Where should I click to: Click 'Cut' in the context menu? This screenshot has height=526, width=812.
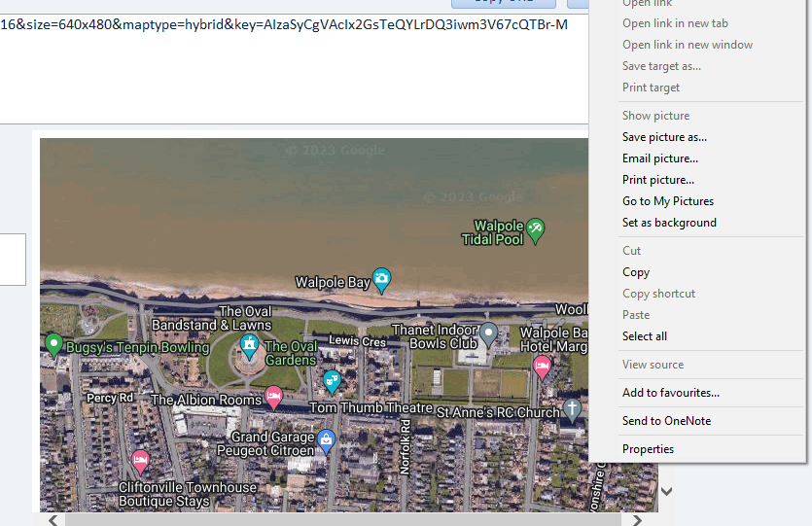point(631,251)
